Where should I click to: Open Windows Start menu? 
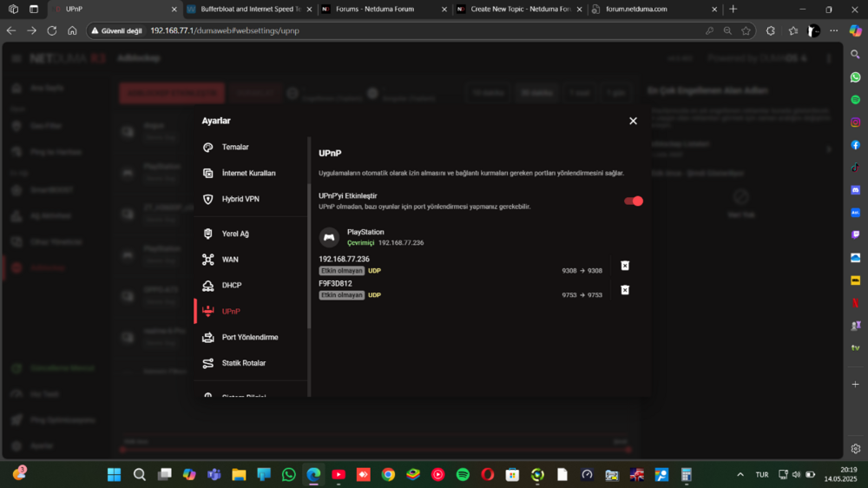click(x=114, y=475)
